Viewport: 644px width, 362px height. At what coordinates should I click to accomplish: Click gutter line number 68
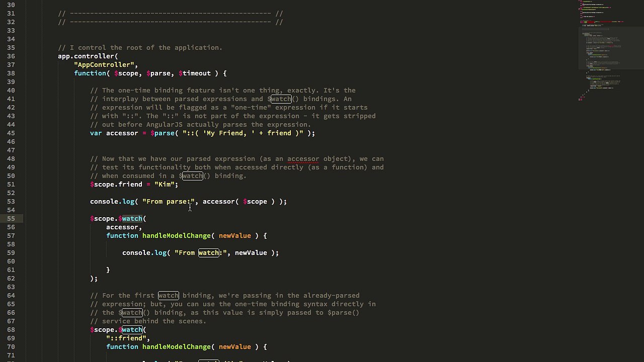[x=11, y=330]
